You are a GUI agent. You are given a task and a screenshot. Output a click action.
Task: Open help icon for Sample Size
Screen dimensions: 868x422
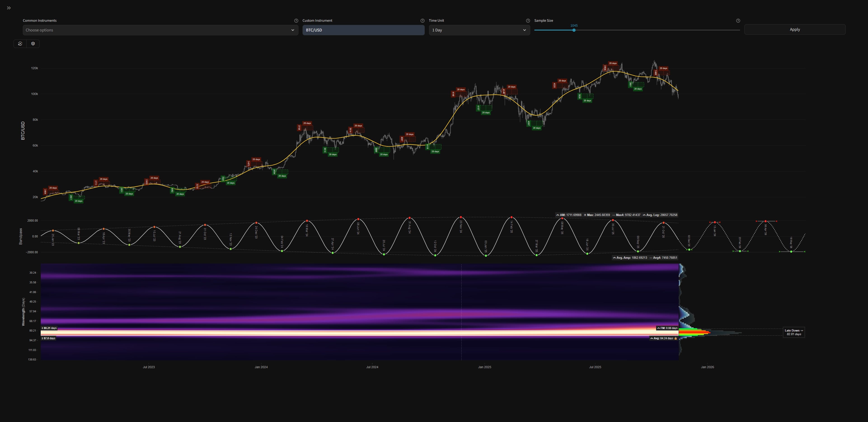click(x=738, y=21)
